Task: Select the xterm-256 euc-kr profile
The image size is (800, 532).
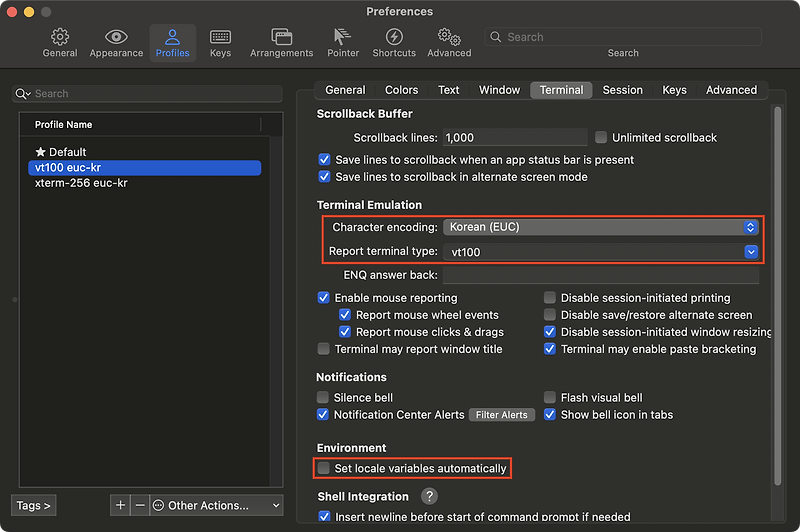Action: coord(145,183)
